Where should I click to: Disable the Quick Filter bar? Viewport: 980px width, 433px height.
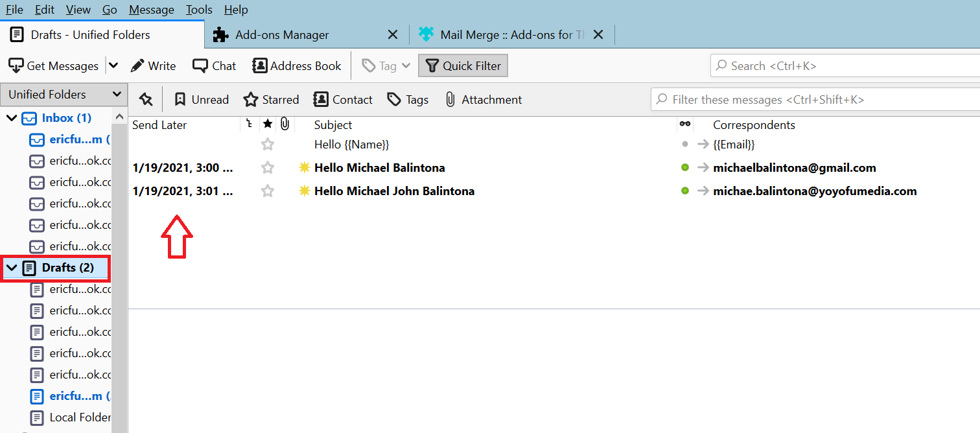click(x=462, y=65)
